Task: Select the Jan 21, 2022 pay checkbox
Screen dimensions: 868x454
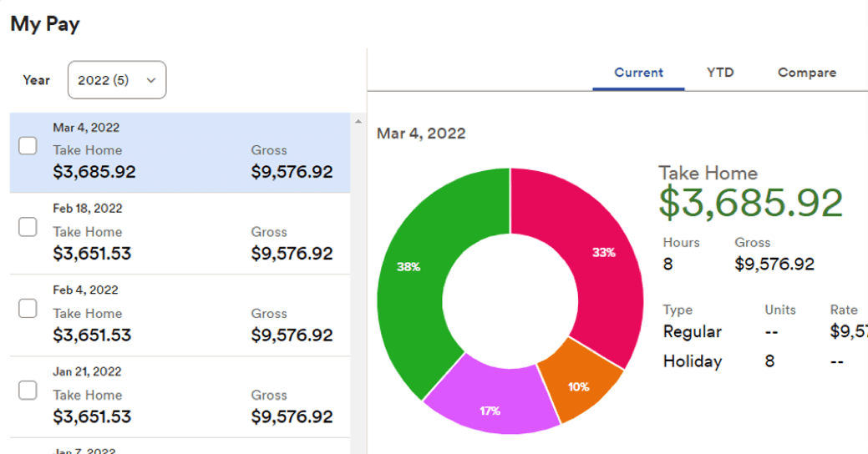Action: pos(28,391)
